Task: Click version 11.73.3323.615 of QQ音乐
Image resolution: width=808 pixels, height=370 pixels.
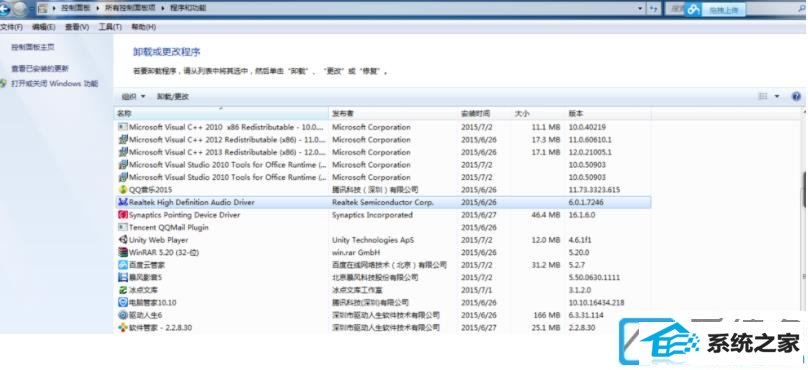Action: point(594,190)
